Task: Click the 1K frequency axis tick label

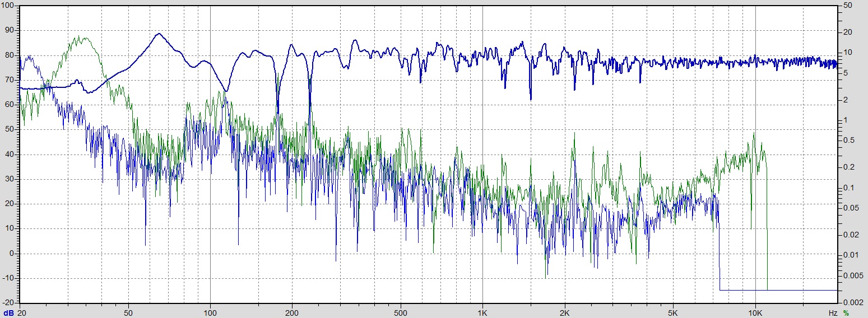Action: (482, 312)
